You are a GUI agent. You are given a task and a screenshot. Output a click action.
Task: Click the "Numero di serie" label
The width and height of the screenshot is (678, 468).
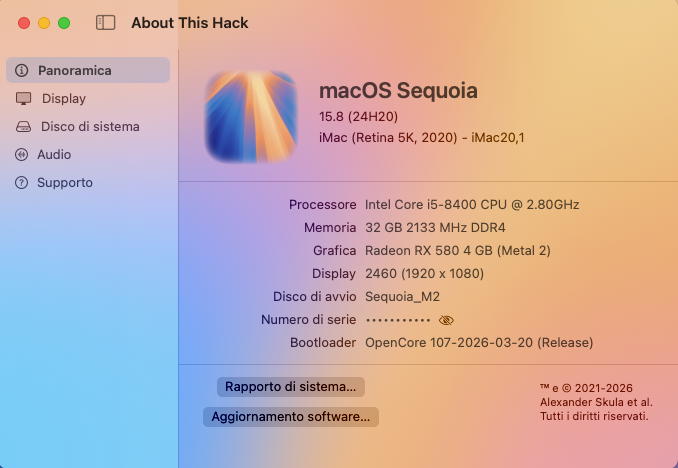(308, 320)
